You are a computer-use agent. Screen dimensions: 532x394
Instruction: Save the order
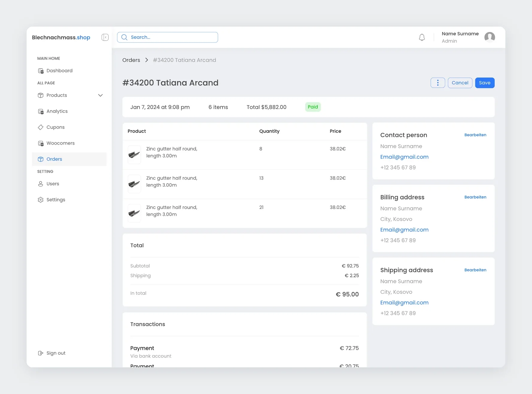[x=485, y=83]
